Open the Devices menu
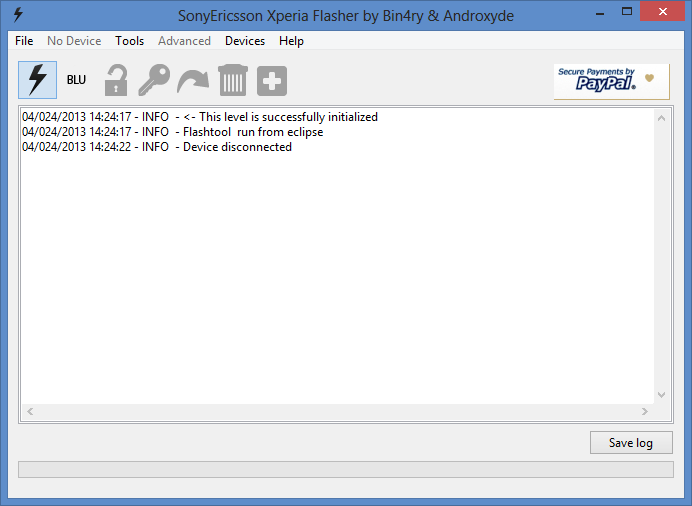The width and height of the screenshot is (692, 506). (x=245, y=41)
